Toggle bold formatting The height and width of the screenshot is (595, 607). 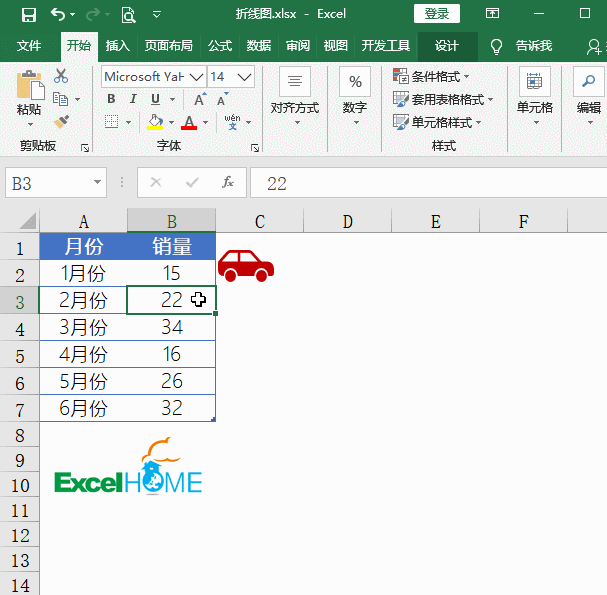pos(111,99)
